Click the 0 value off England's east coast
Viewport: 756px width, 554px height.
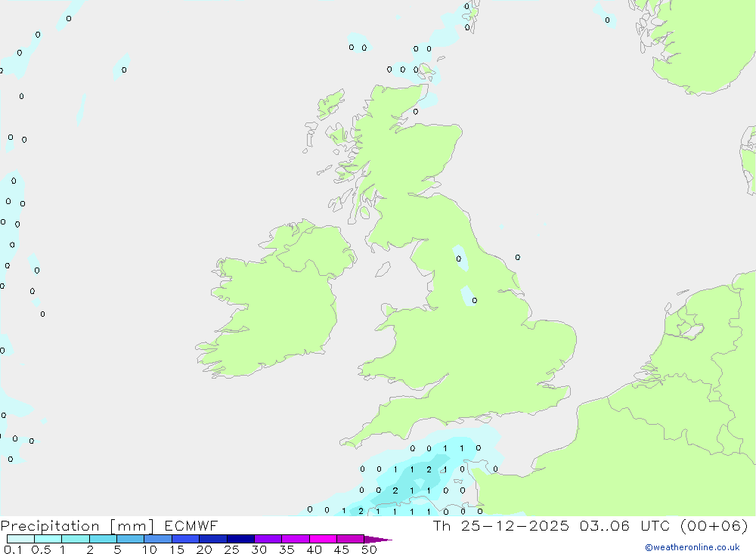(x=518, y=258)
